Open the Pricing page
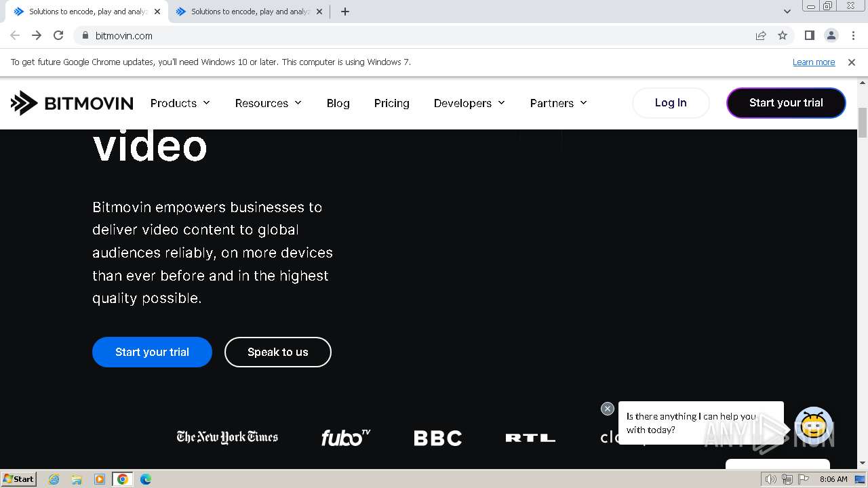 [392, 103]
